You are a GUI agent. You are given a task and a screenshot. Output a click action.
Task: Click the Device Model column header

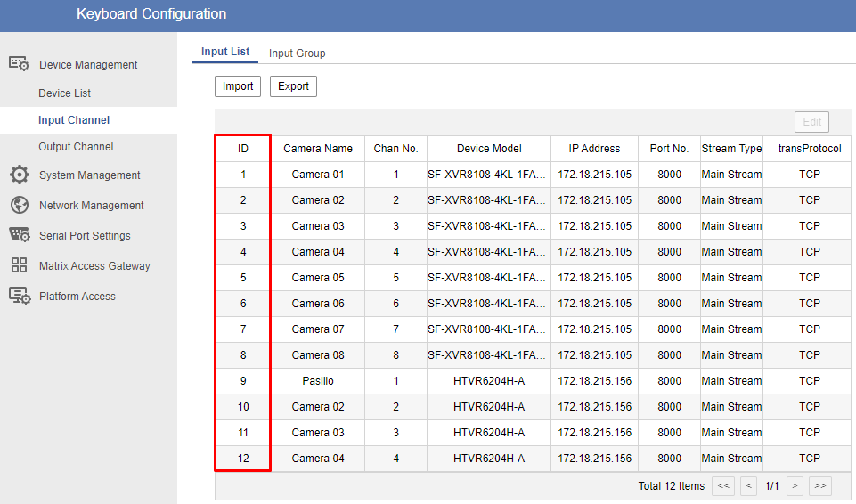(x=489, y=149)
